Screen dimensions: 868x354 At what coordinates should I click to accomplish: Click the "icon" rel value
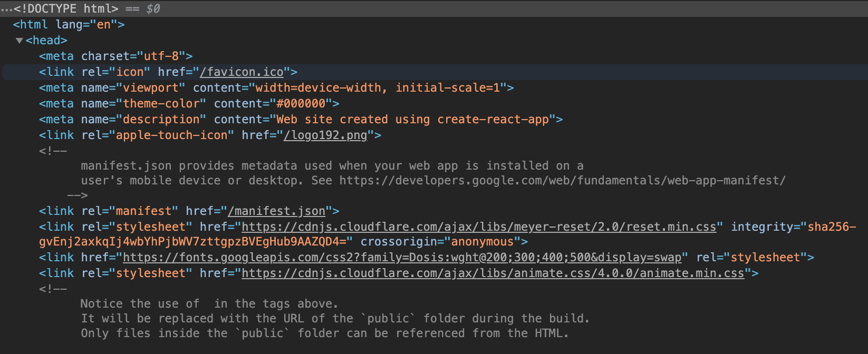click(x=130, y=72)
